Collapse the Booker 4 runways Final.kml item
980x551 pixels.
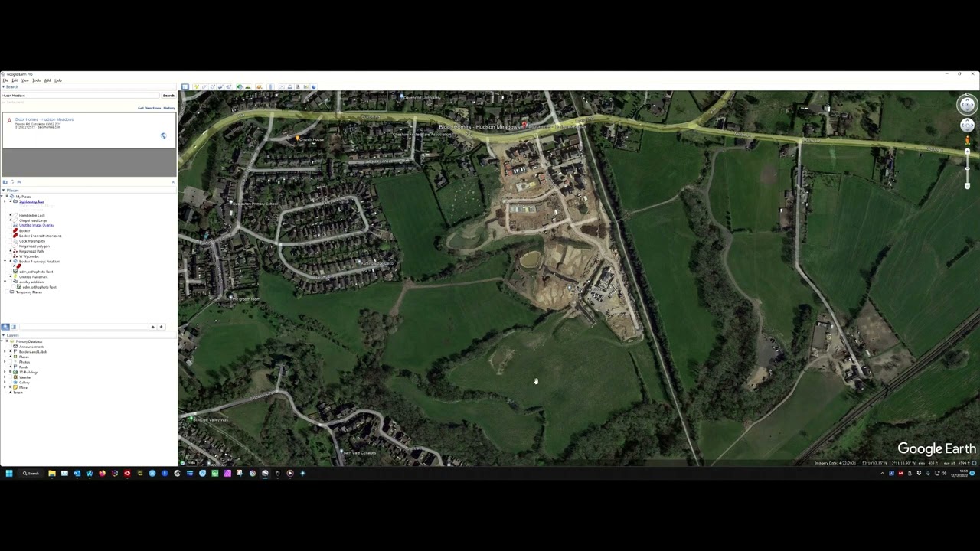[5, 261]
